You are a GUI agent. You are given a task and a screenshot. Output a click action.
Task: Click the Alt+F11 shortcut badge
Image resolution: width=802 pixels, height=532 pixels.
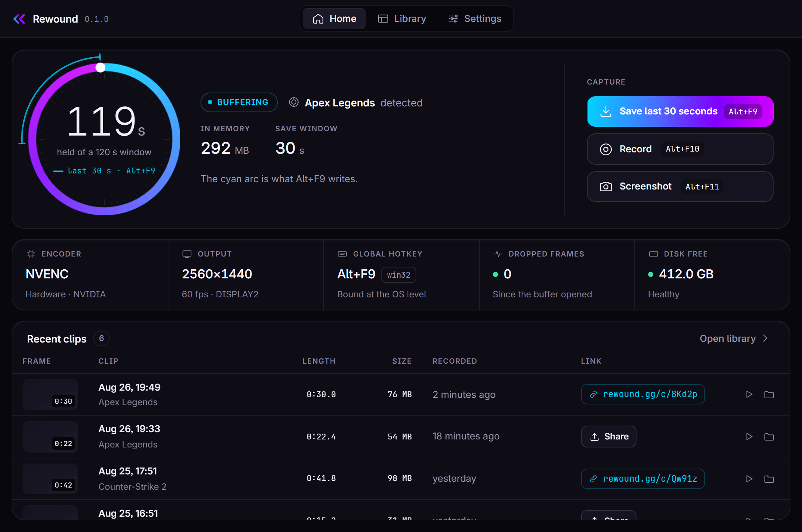(702, 187)
